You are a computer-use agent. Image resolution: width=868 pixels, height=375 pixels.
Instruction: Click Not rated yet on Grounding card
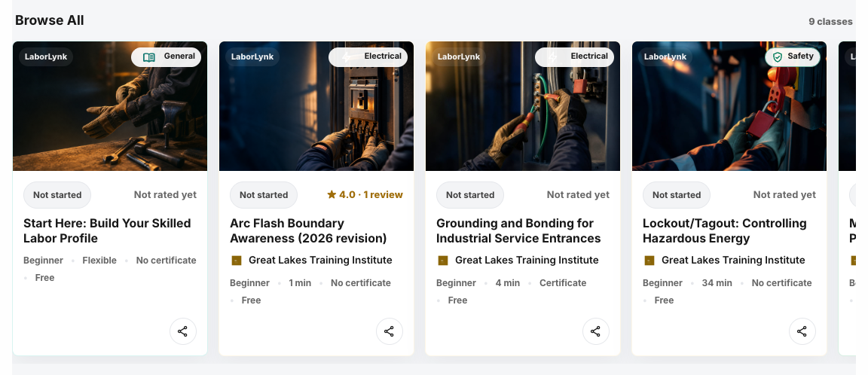click(x=578, y=195)
